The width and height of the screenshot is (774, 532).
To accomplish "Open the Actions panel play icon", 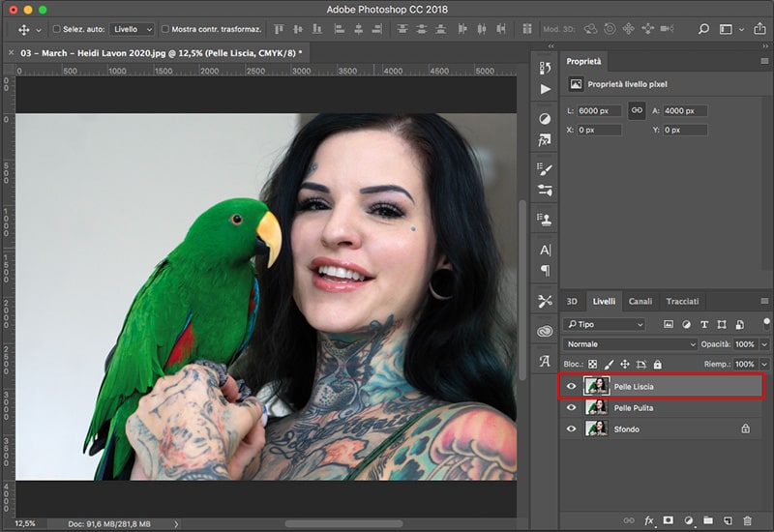I will tap(545, 89).
